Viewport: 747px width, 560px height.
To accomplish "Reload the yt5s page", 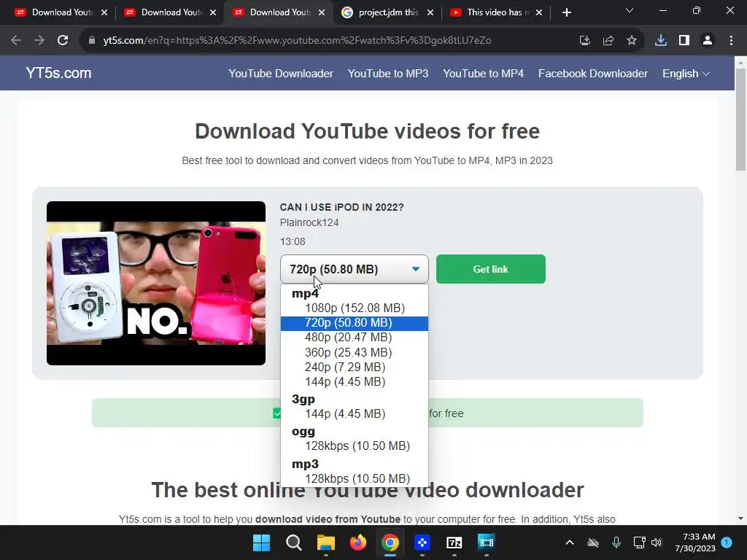I will [63, 41].
